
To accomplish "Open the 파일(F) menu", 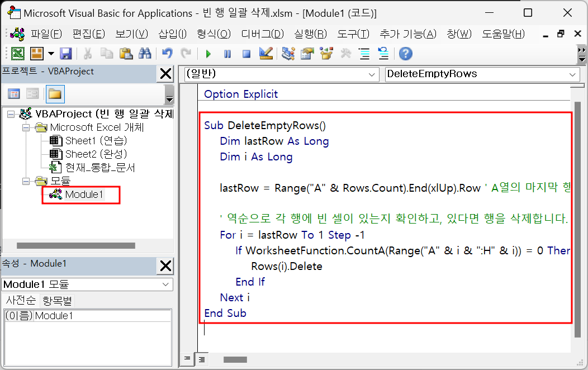I will [46, 34].
